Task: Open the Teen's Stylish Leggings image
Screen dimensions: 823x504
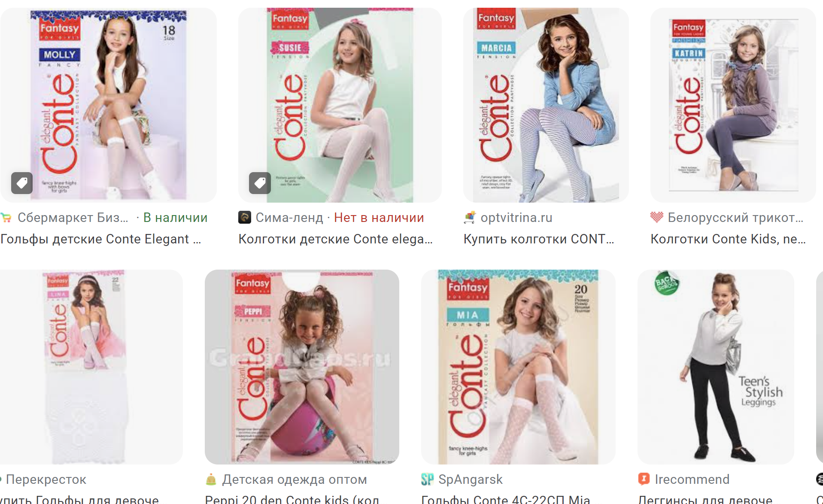Action: point(716,367)
